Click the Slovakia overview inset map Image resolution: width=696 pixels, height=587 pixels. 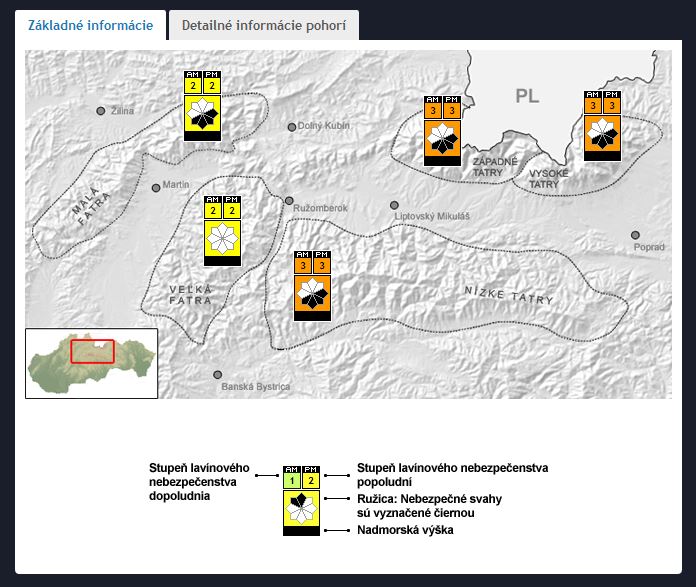tap(91, 362)
